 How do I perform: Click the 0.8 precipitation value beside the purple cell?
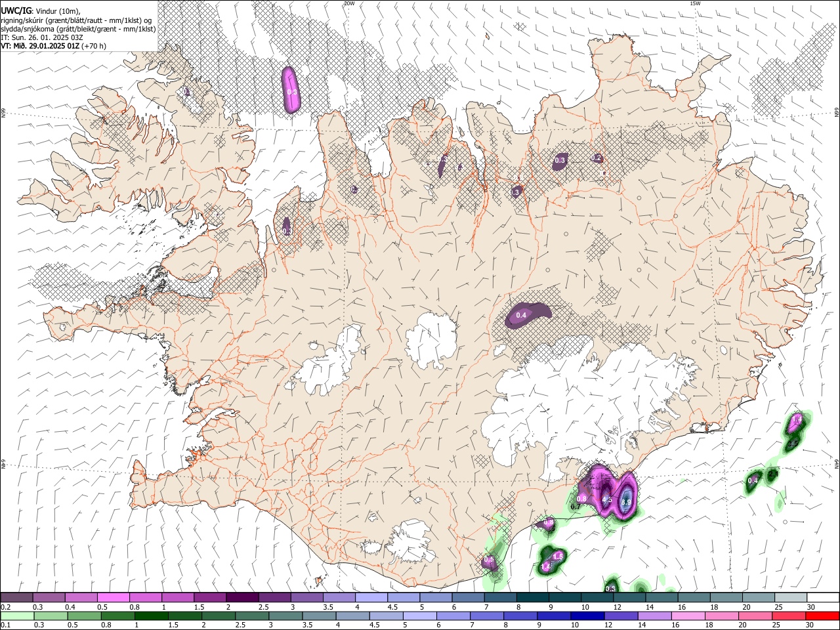pyautogui.click(x=581, y=499)
